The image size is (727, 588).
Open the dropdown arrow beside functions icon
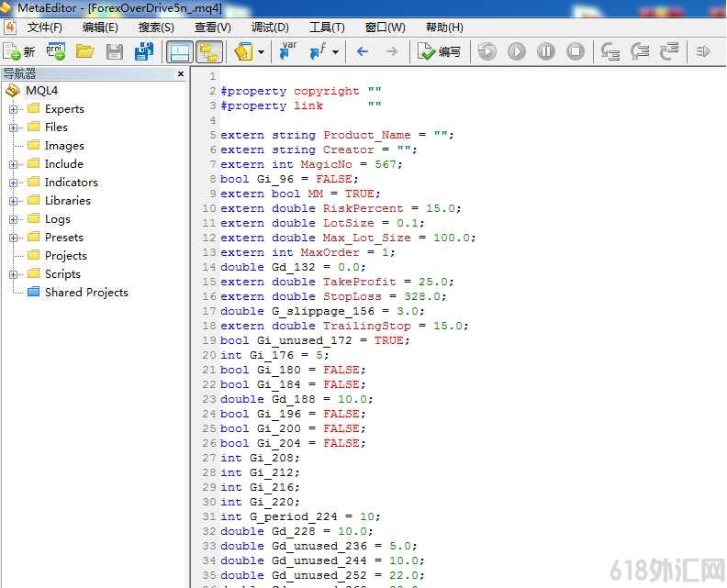point(336,52)
